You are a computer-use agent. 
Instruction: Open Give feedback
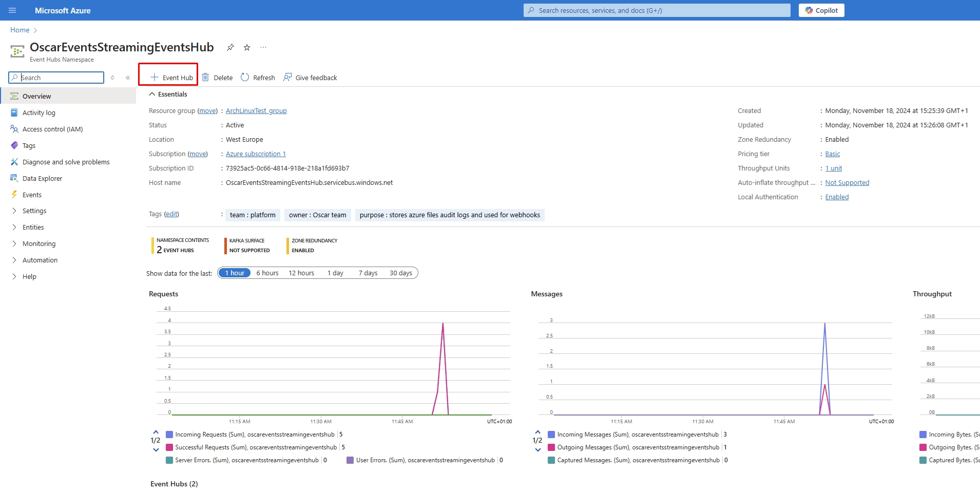click(310, 78)
